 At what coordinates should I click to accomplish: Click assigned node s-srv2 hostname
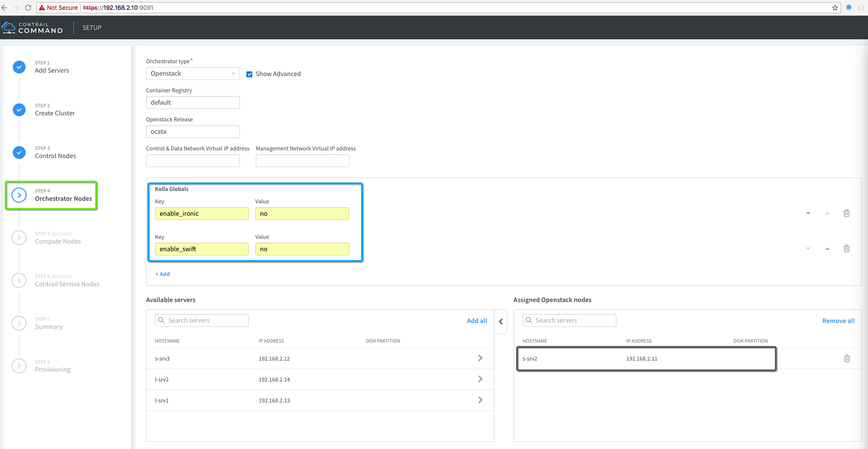[x=530, y=358]
